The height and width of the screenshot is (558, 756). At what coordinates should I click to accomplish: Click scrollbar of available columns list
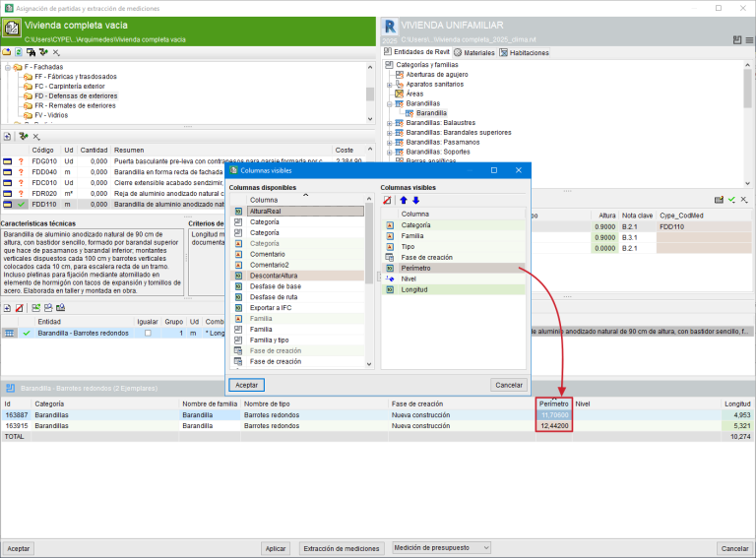[369, 243]
